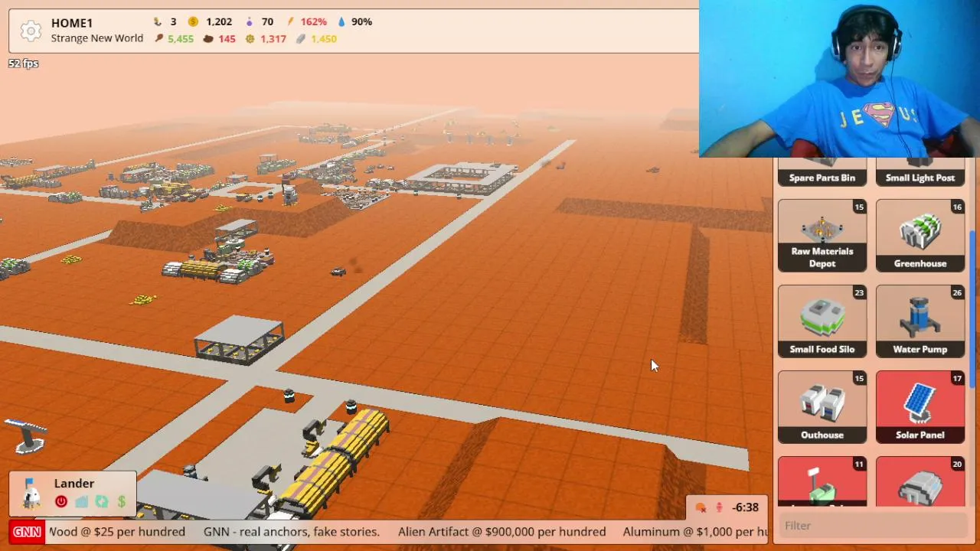The width and height of the screenshot is (980, 551).
Task: Click the gold coin money icon
Action: [193, 21]
